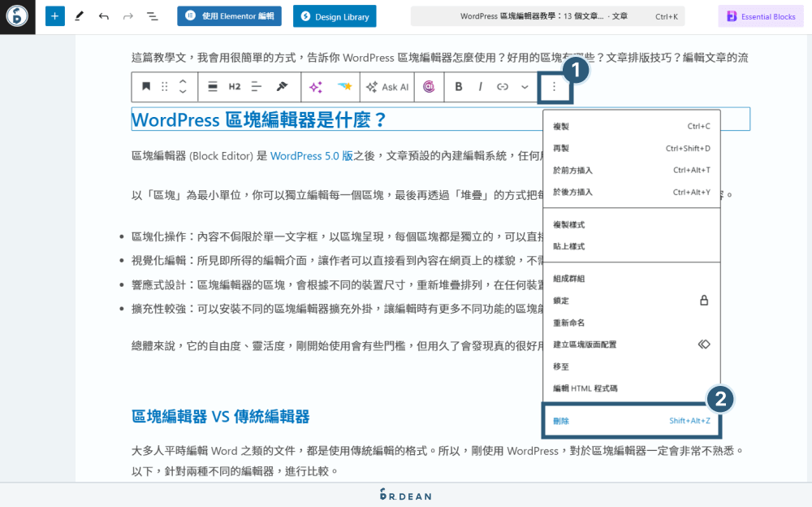Click the Ask AI toolbar icon

(387, 87)
